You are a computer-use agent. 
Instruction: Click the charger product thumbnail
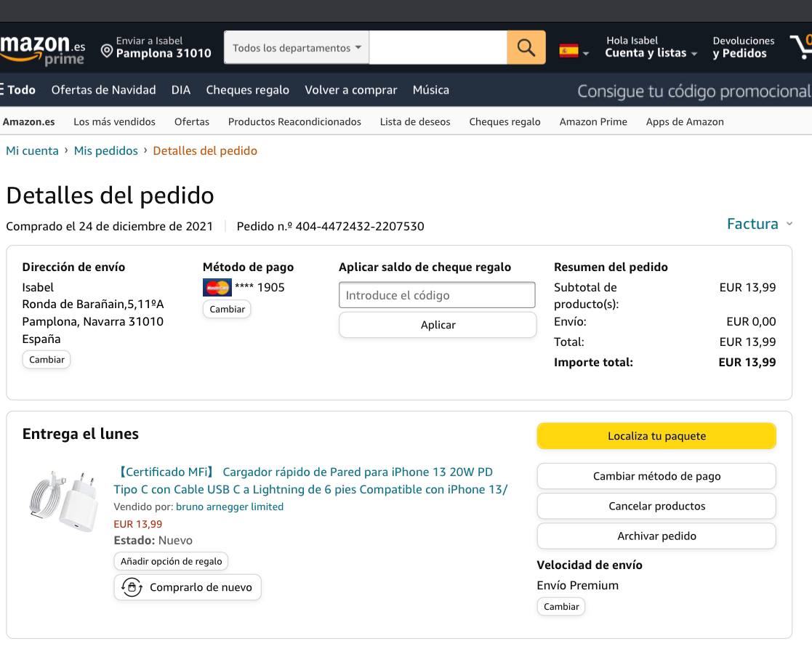click(x=64, y=501)
